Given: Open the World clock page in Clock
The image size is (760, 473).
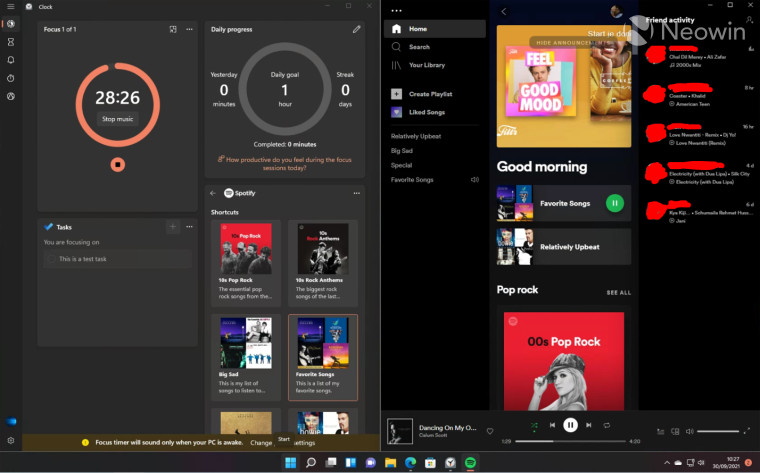Looking at the screenshot, I should (11, 96).
